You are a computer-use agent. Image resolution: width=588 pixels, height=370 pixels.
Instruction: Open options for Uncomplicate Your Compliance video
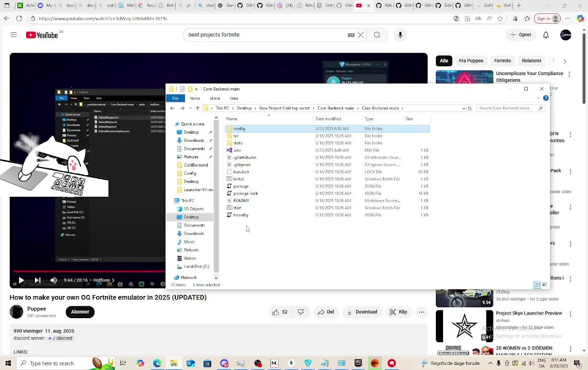pos(569,74)
